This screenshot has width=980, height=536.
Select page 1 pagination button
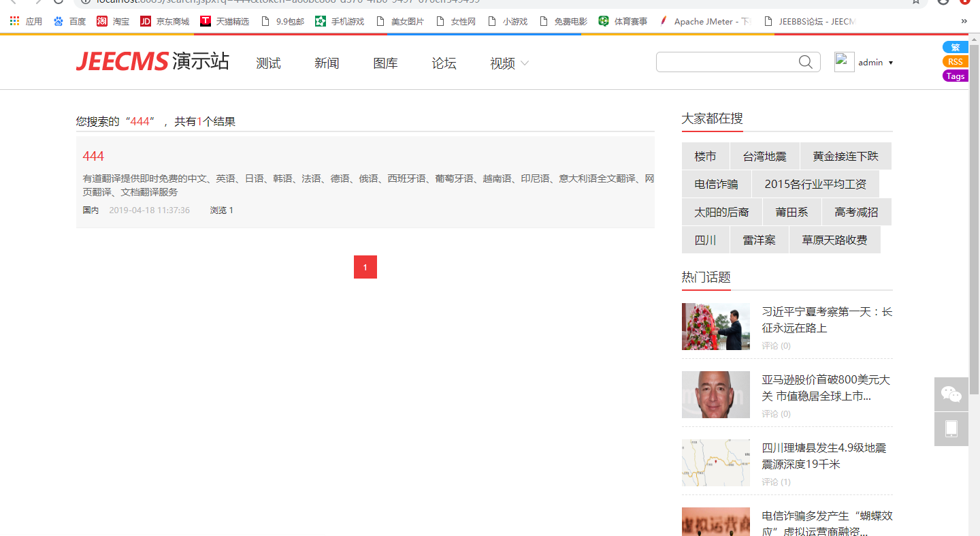tap(365, 267)
